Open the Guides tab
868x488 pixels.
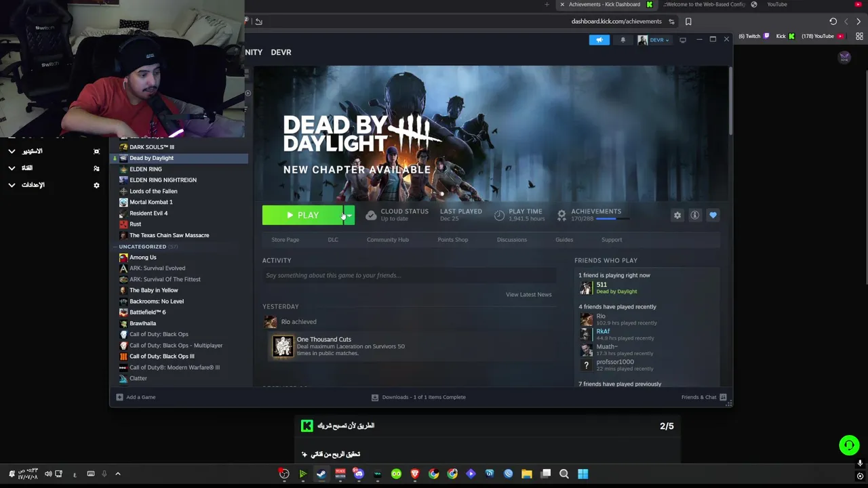564,239
